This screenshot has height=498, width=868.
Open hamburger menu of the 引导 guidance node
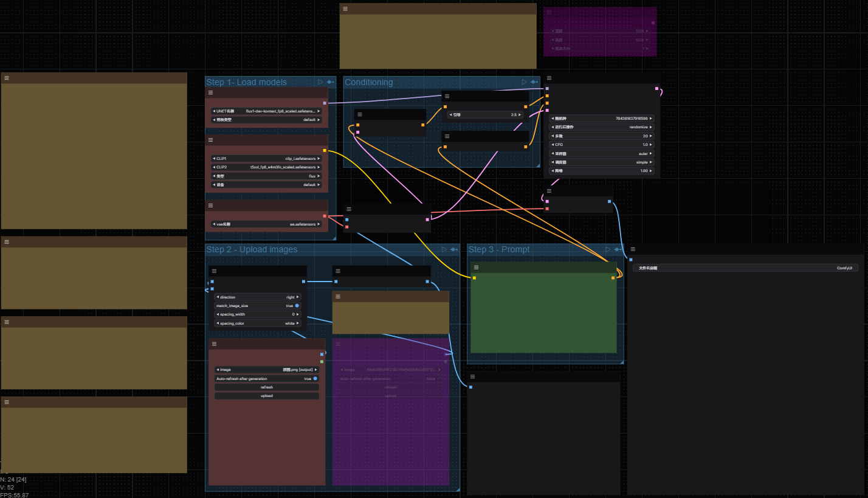point(447,96)
